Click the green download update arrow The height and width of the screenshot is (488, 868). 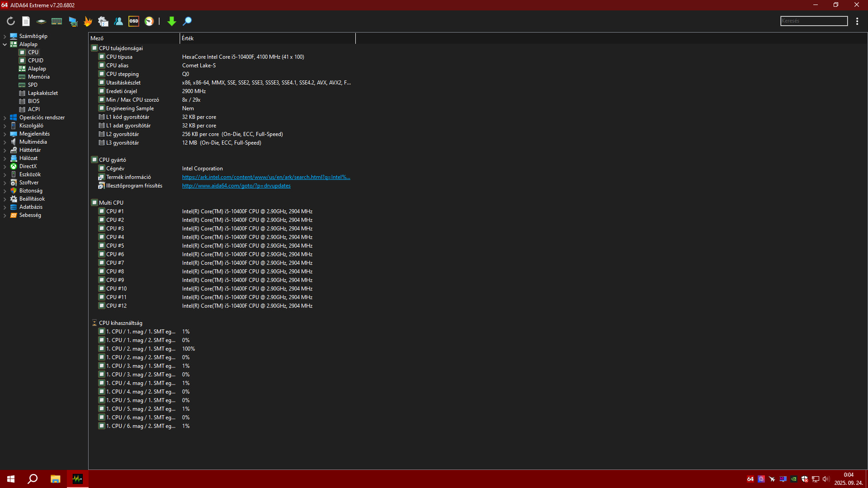click(x=171, y=21)
